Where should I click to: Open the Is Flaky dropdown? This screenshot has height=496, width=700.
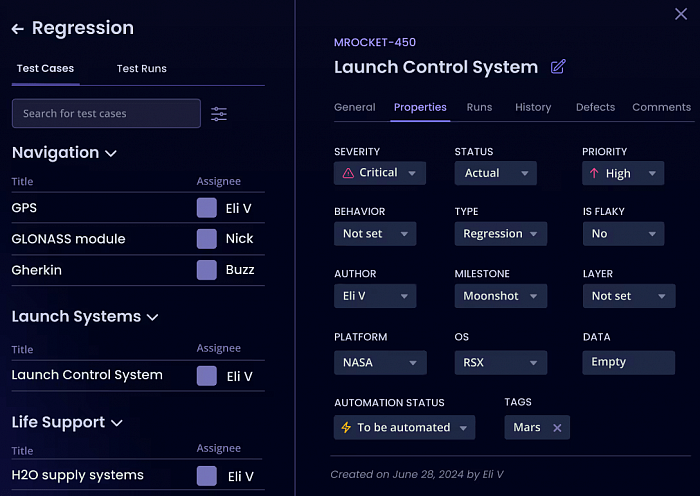(x=622, y=234)
